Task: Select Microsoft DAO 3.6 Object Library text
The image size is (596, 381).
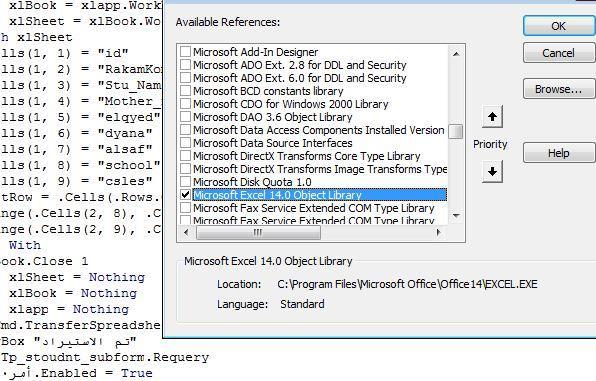Action: point(273,117)
